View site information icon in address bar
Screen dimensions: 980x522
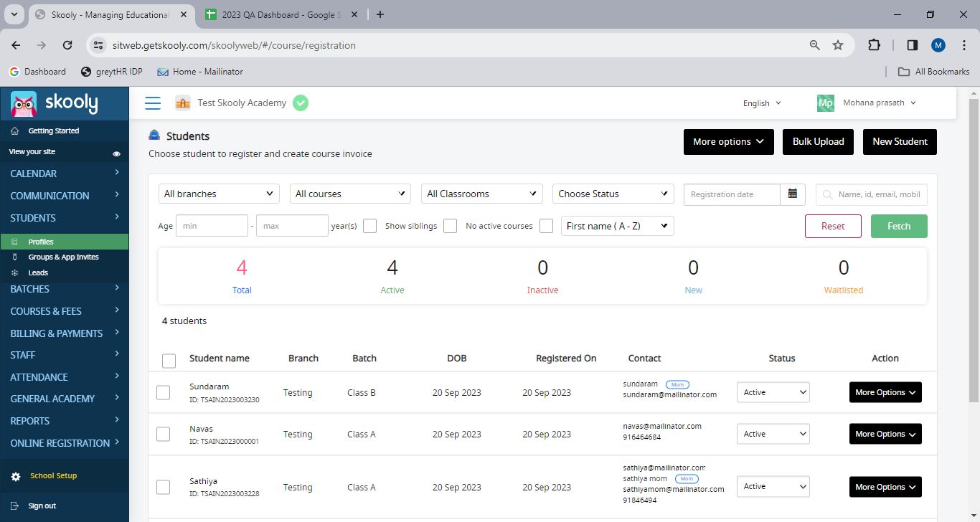click(100, 45)
